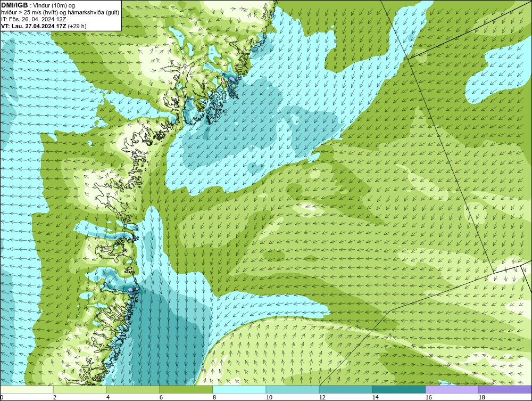Viewport: 532px width, 401px height.
Task: Click the 10–12 m/s light teal legend swatch
Action: tap(293, 389)
